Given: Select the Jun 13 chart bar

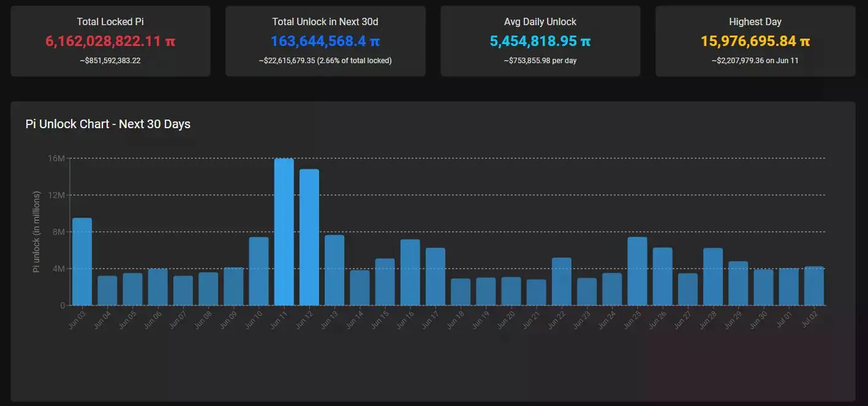Looking at the screenshot, I should pos(334,270).
